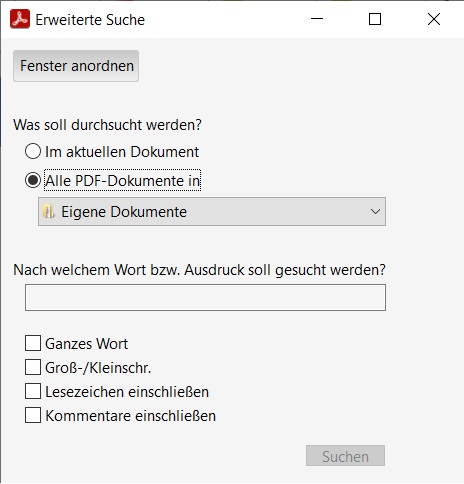The height and width of the screenshot is (484, 464).
Task: Click the Fenster anordnen button
Action: coord(76,66)
